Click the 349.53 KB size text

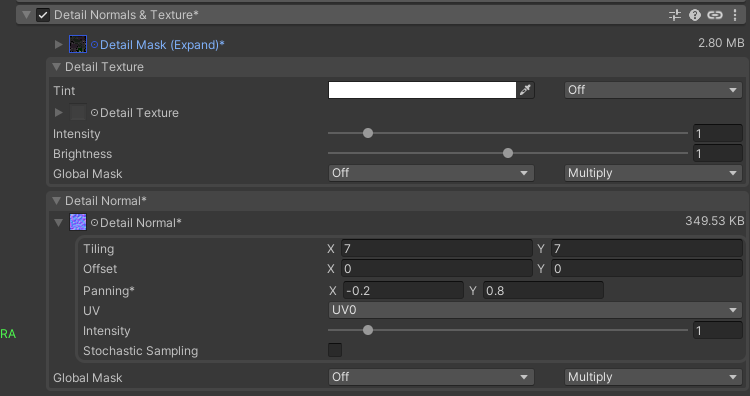[715, 220]
